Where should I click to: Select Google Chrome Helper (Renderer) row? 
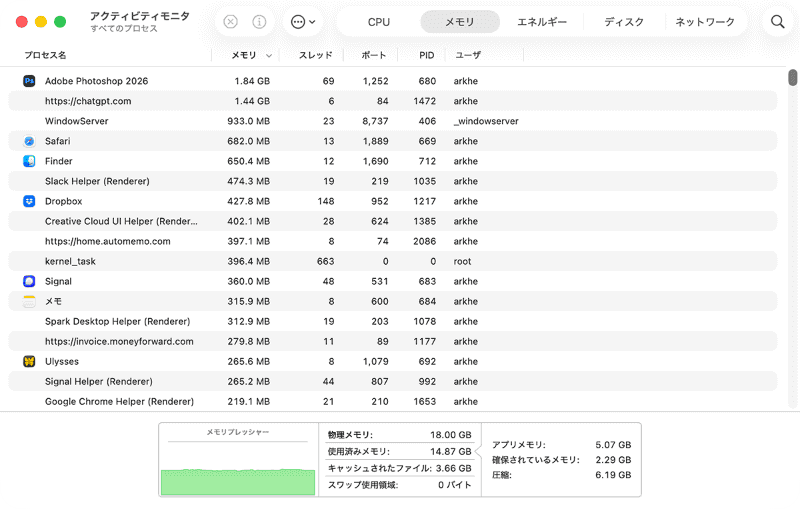pyautogui.click(x=393, y=401)
